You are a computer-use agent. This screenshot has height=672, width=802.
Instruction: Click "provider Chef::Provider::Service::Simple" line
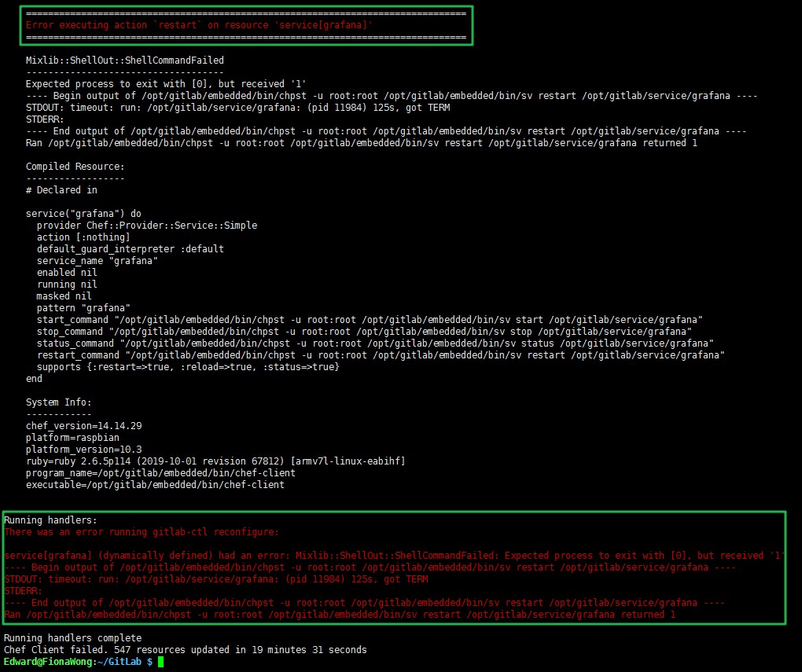tap(147, 225)
